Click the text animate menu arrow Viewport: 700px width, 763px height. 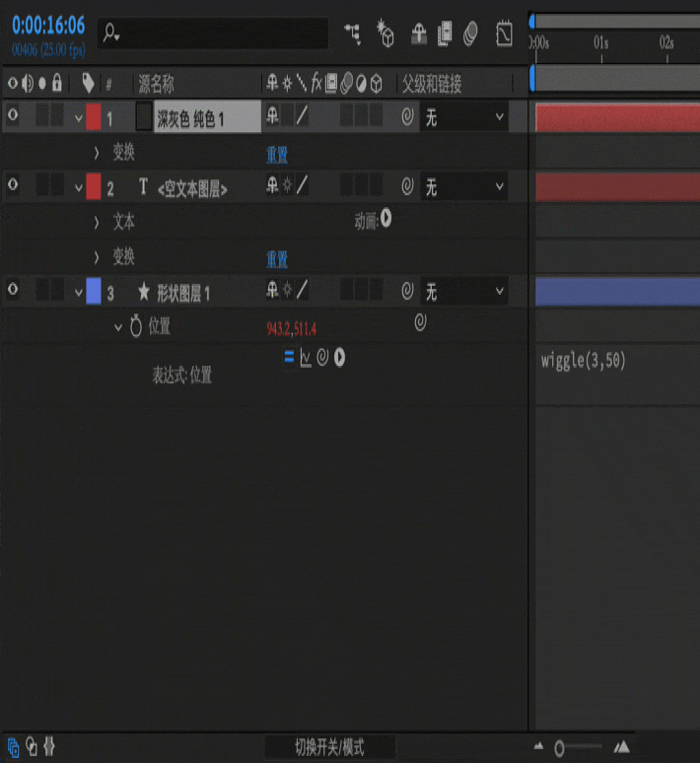point(386,218)
